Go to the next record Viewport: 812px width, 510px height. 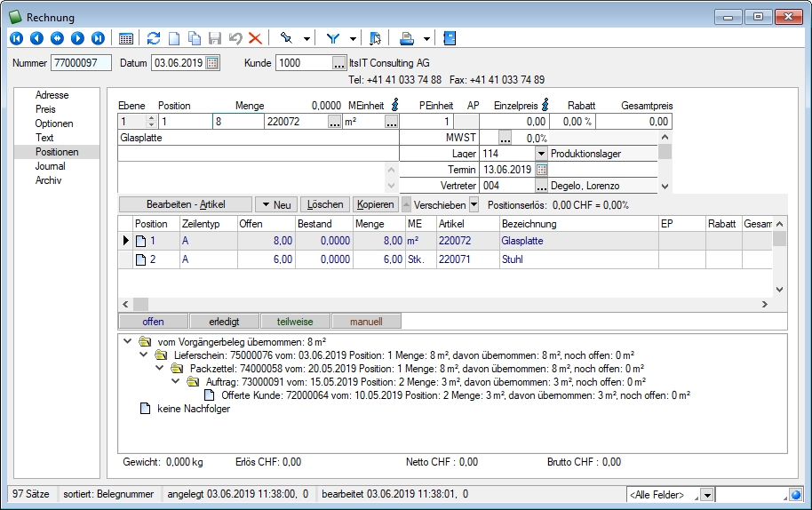click(77, 38)
